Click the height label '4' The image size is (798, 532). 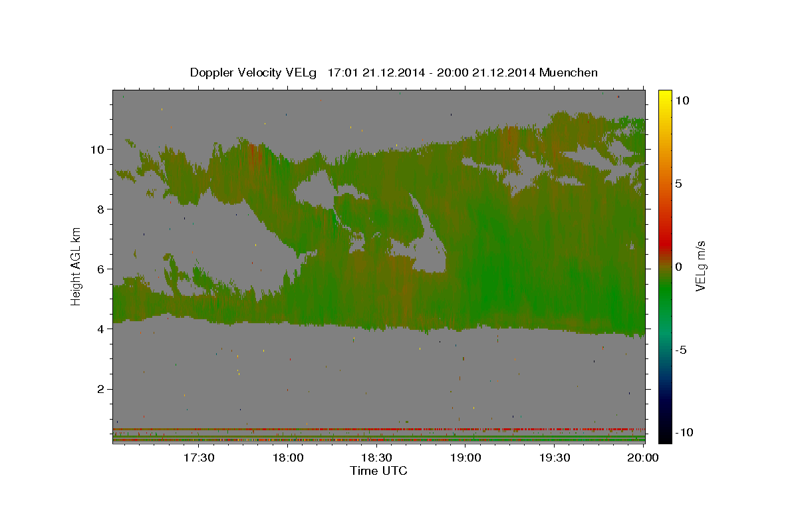click(x=100, y=329)
